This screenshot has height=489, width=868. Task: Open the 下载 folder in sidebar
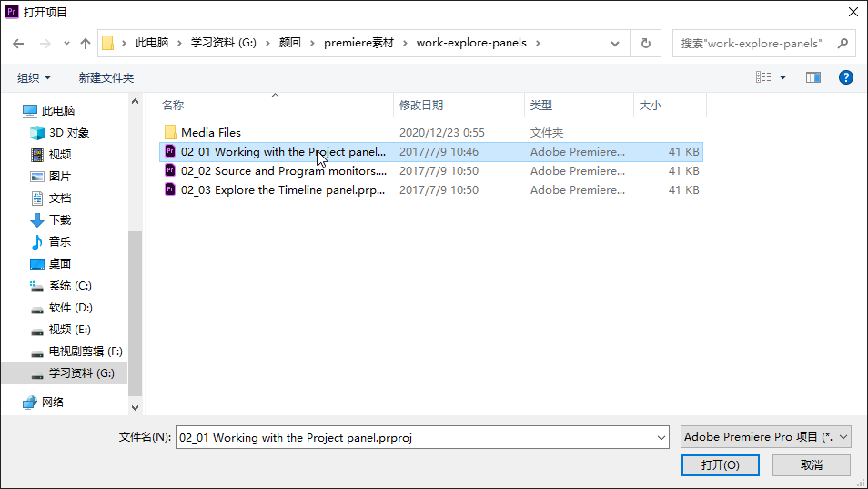[60, 219]
